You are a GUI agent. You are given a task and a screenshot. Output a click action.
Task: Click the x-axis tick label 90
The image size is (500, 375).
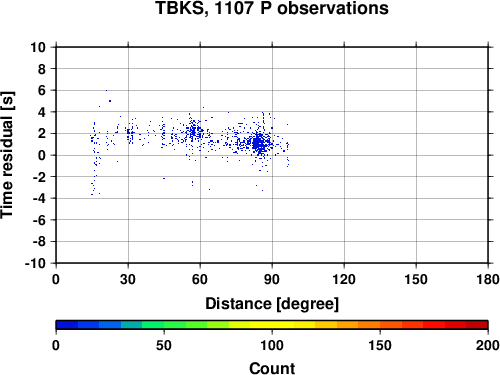pyautogui.click(x=272, y=279)
